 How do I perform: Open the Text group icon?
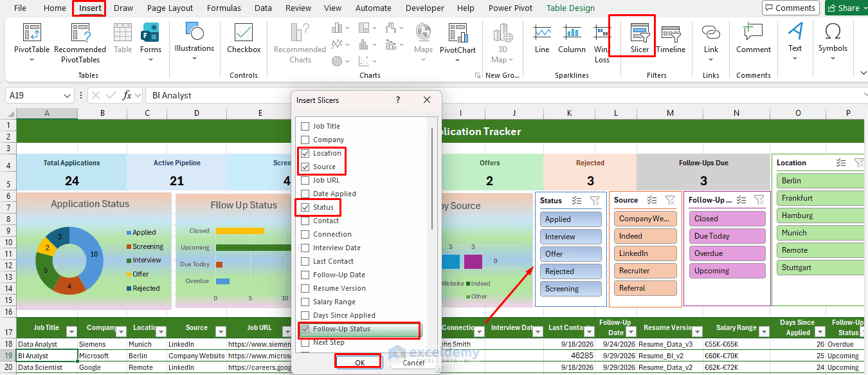[x=795, y=32]
